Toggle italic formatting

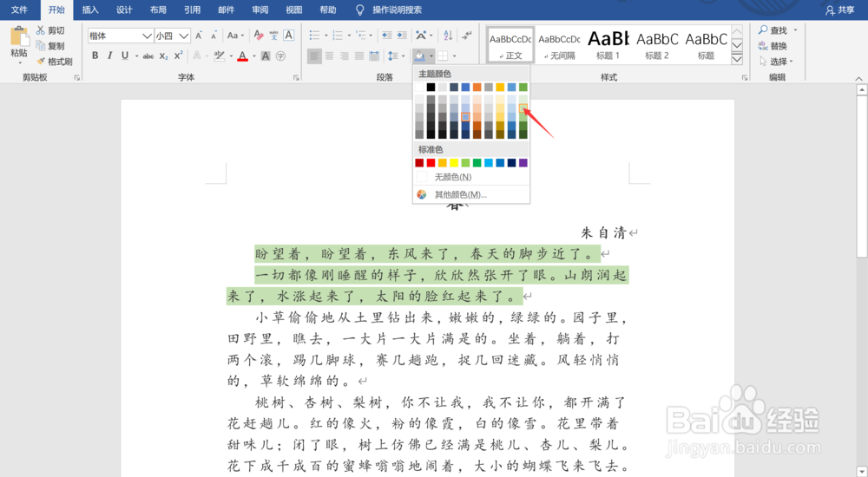coord(109,56)
